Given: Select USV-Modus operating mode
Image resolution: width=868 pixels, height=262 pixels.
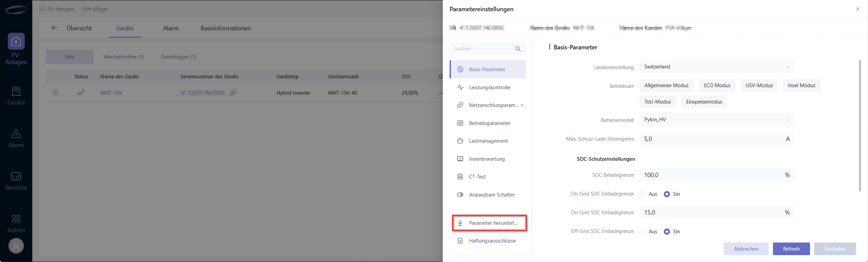Looking at the screenshot, I should 759,86.
